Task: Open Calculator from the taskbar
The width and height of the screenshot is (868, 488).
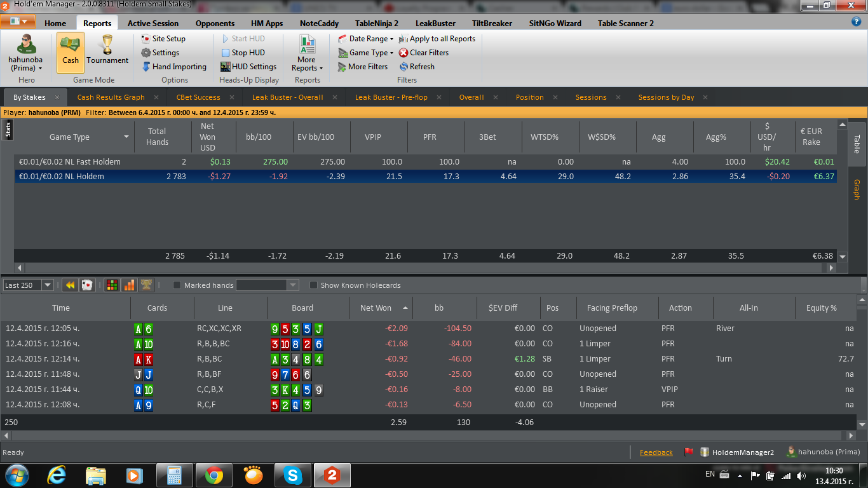Action: coord(174,475)
